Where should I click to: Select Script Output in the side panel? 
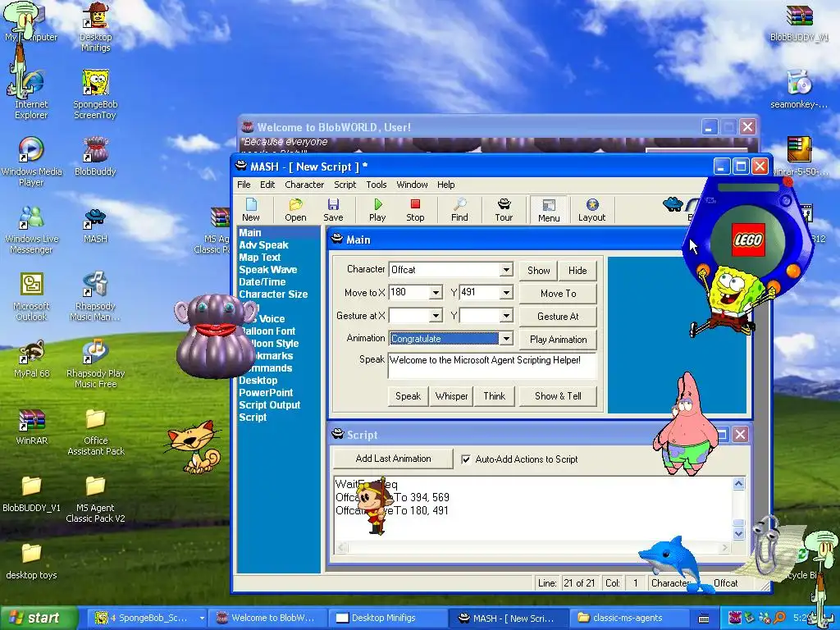coord(269,405)
